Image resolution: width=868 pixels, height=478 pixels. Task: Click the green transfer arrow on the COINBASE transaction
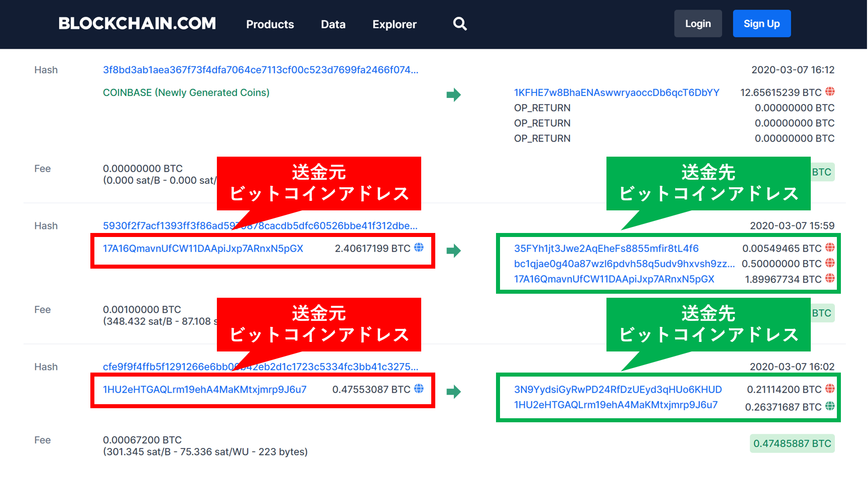point(454,95)
